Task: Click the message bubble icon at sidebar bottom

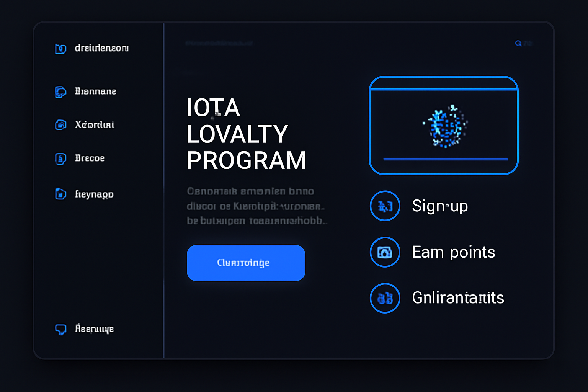Action: (x=61, y=328)
